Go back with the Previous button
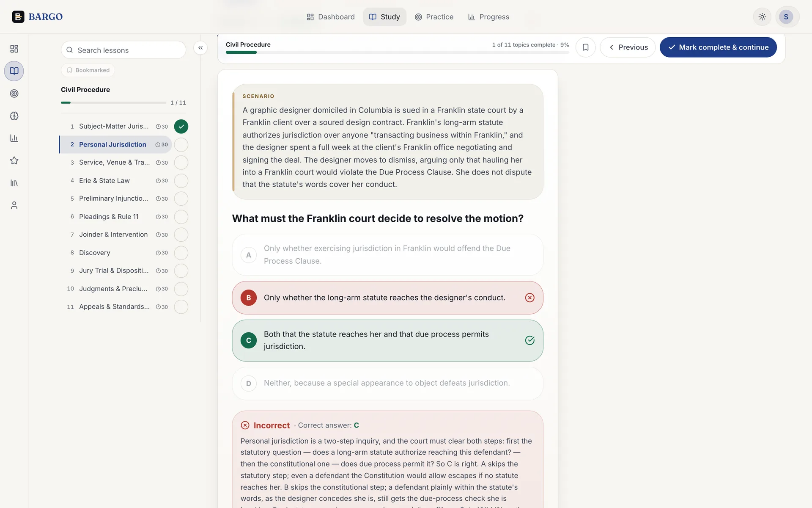 628,47
